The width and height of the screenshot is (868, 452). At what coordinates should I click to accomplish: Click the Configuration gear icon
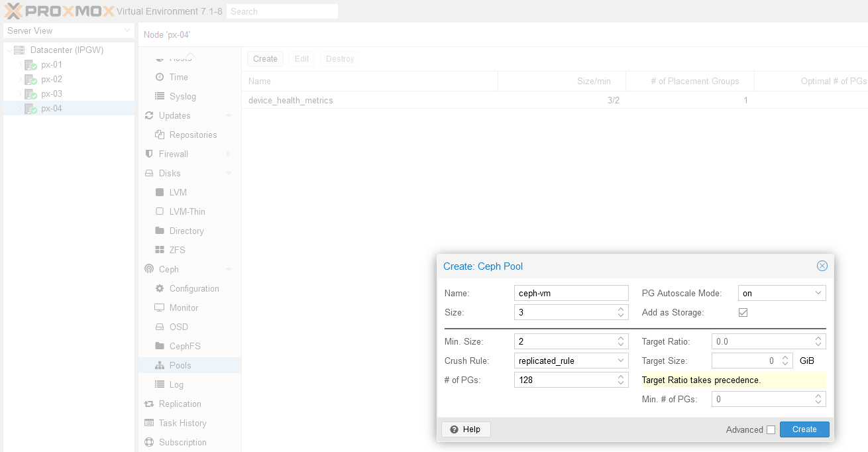tap(159, 288)
